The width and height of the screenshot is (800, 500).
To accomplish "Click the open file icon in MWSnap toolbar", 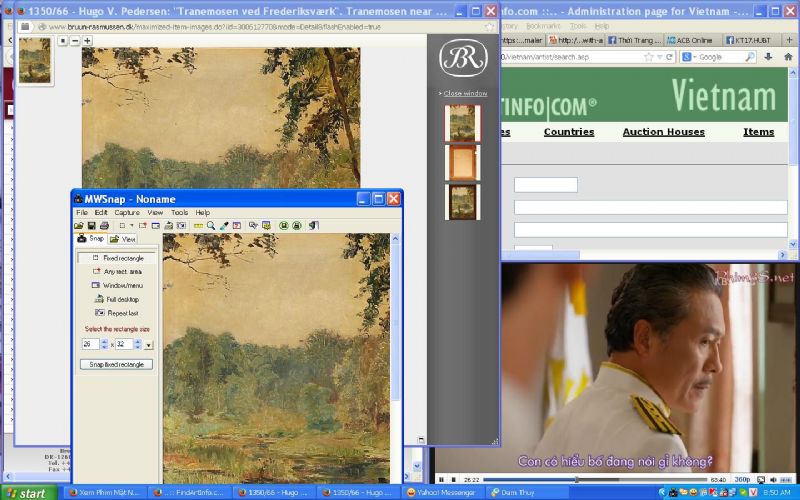I will click(x=79, y=226).
